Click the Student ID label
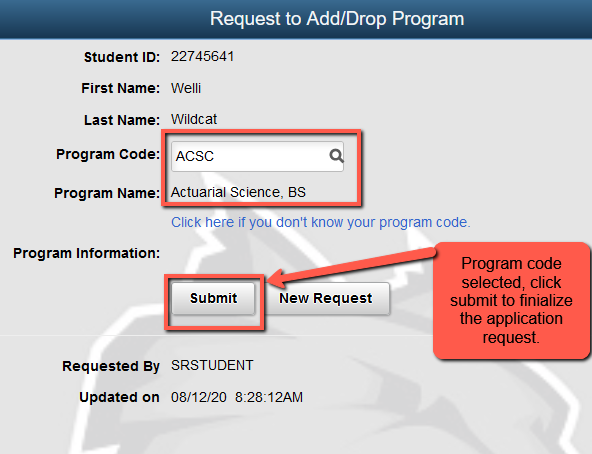This screenshot has height=454, width=592. click(x=122, y=57)
